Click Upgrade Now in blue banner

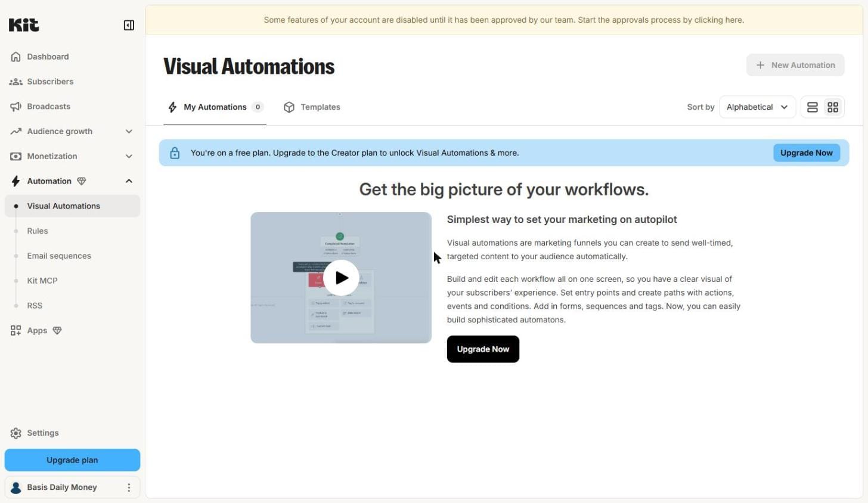tap(807, 153)
